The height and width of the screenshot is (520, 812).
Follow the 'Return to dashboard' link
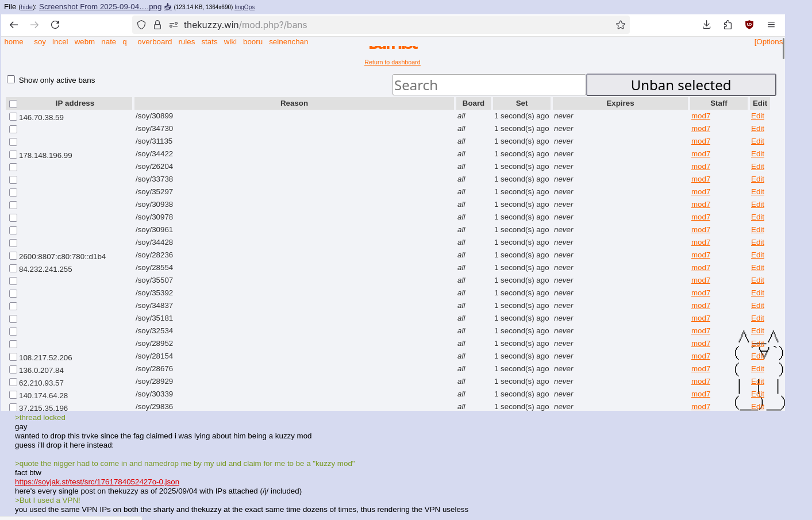click(392, 62)
